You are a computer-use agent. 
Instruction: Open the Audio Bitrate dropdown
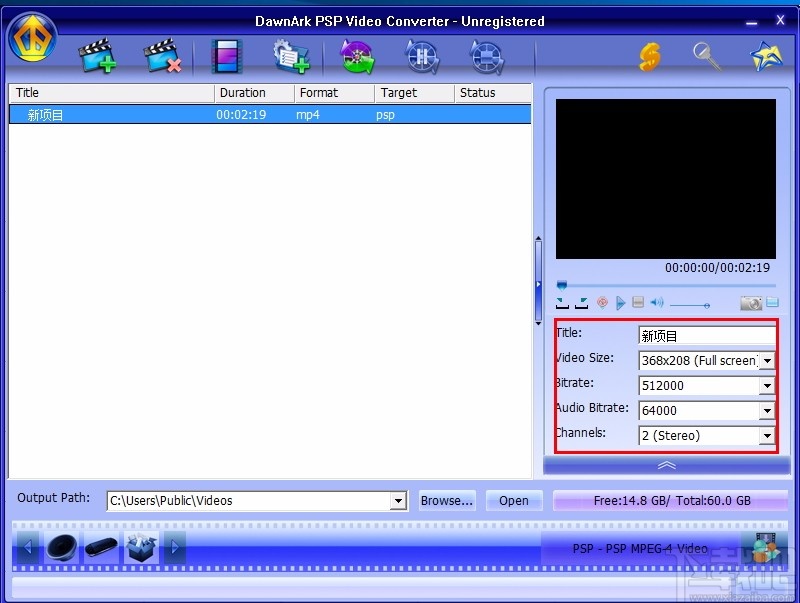(x=767, y=410)
